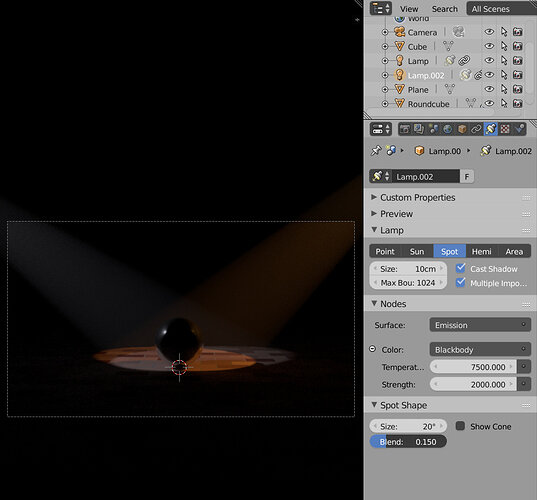The width and height of the screenshot is (537, 500).
Task: Toggle the Fake user F button
Action: (467, 177)
